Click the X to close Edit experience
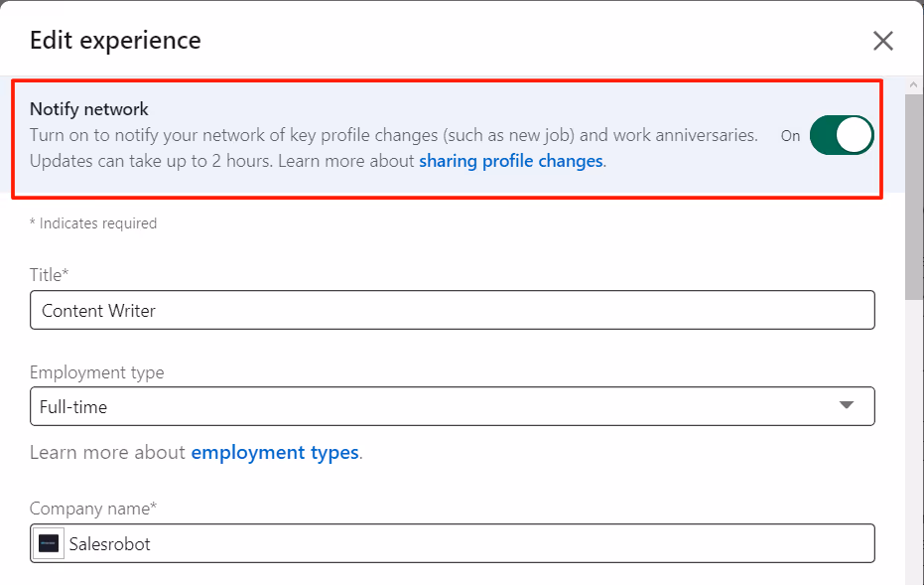Viewport: 924px width, 585px height. pos(882,41)
